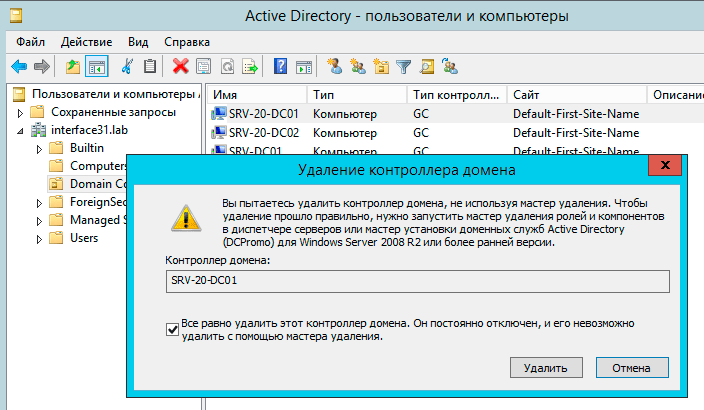Uncheck the delete domain controller anyway checkbox
Viewport: 704px width, 410px height.
click(173, 327)
